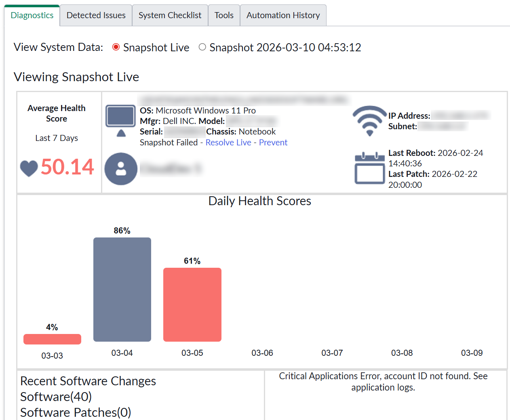Switch to the Diagnostics tab
Image resolution: width=510 pixels, height=420 pixels.
32,15
